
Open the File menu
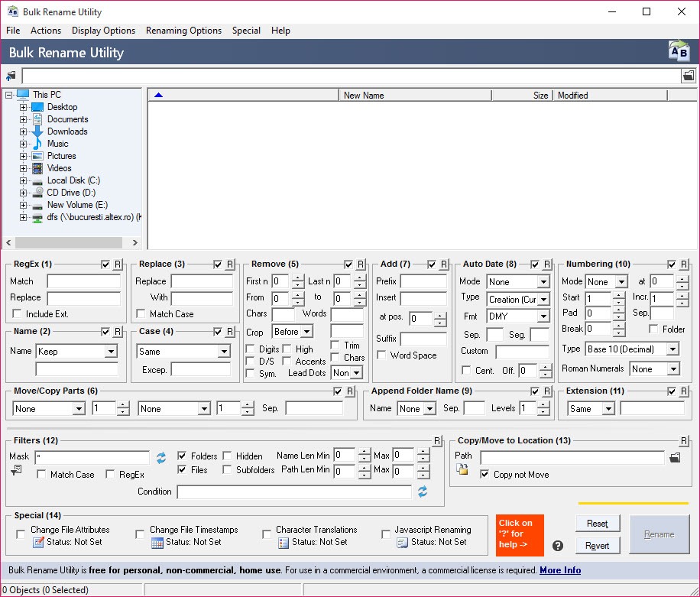click(x=13, y=31)
